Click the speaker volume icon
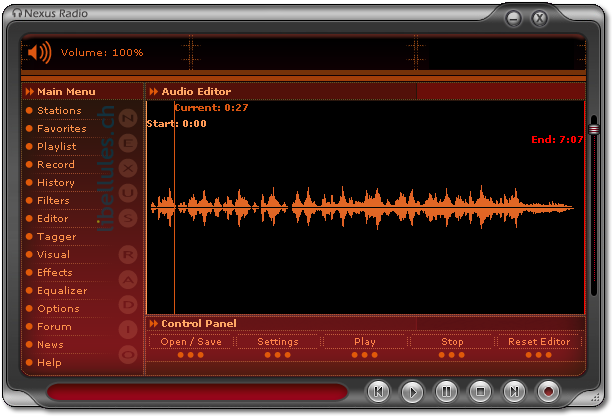This screenshot has height=416, width=612. pyautogui.click(x=39, y=52)
